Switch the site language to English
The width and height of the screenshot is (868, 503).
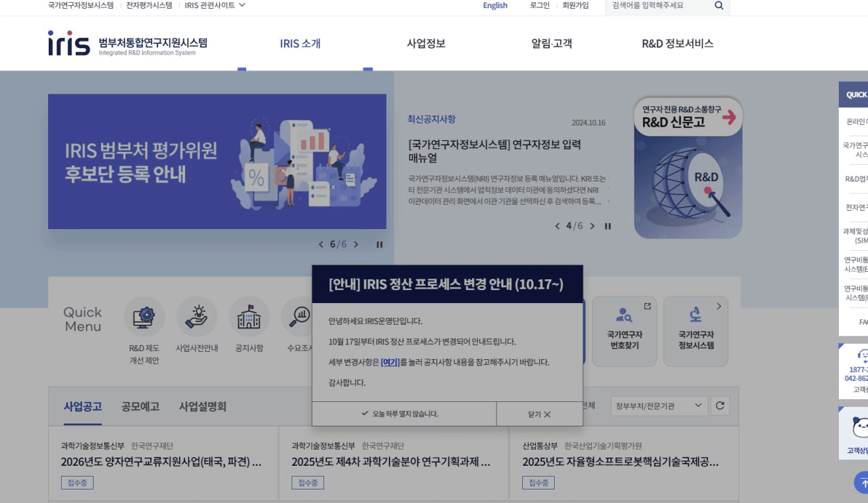pos(495,5)
